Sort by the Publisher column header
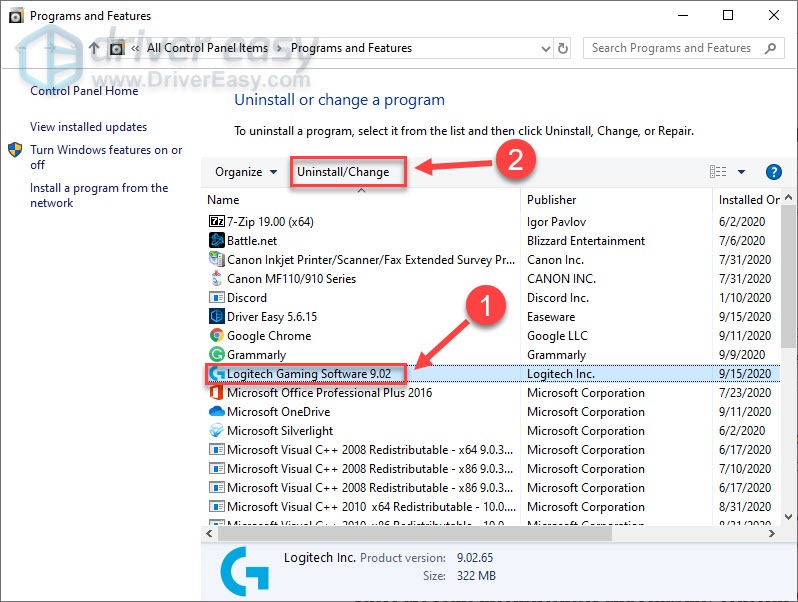 click(x=616, y=199)
